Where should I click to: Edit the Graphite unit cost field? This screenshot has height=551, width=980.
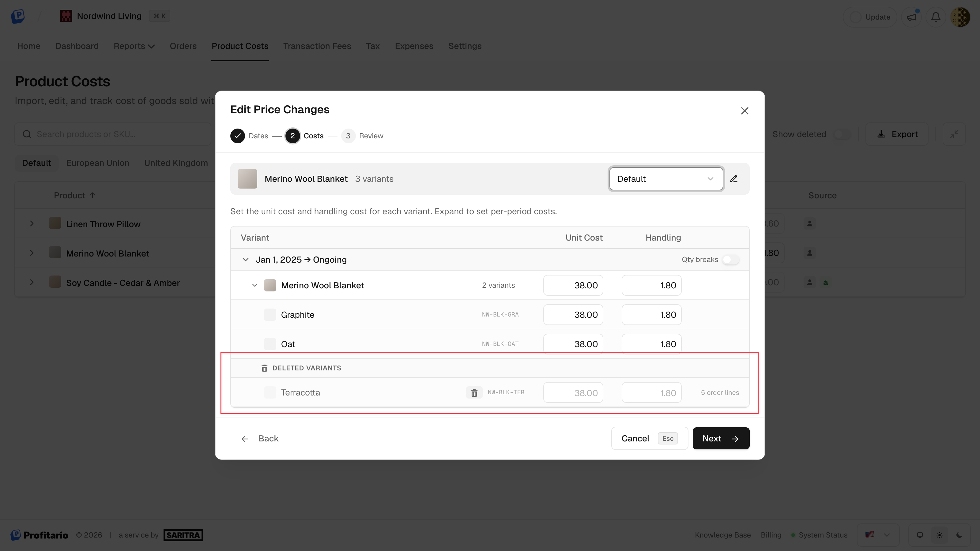(573, 314)
